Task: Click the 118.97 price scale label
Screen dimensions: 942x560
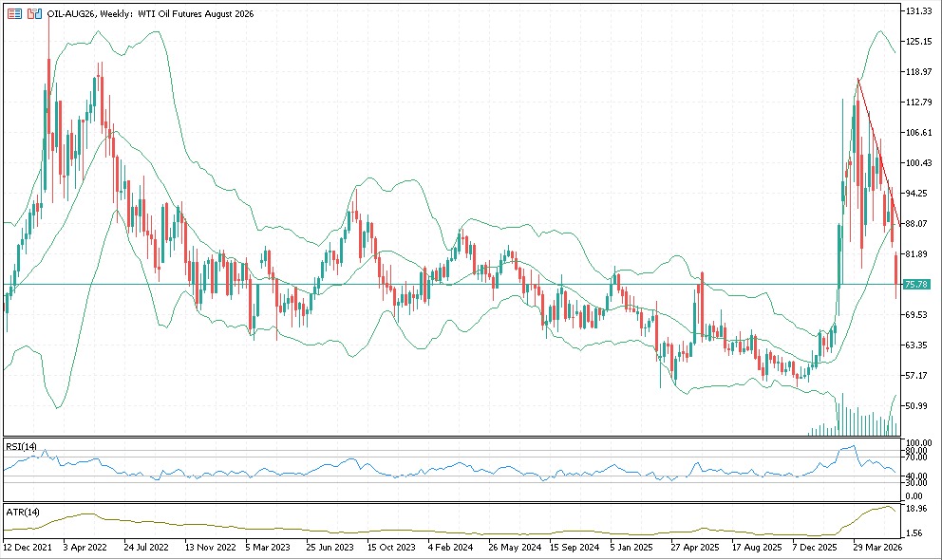Action: 918,71
